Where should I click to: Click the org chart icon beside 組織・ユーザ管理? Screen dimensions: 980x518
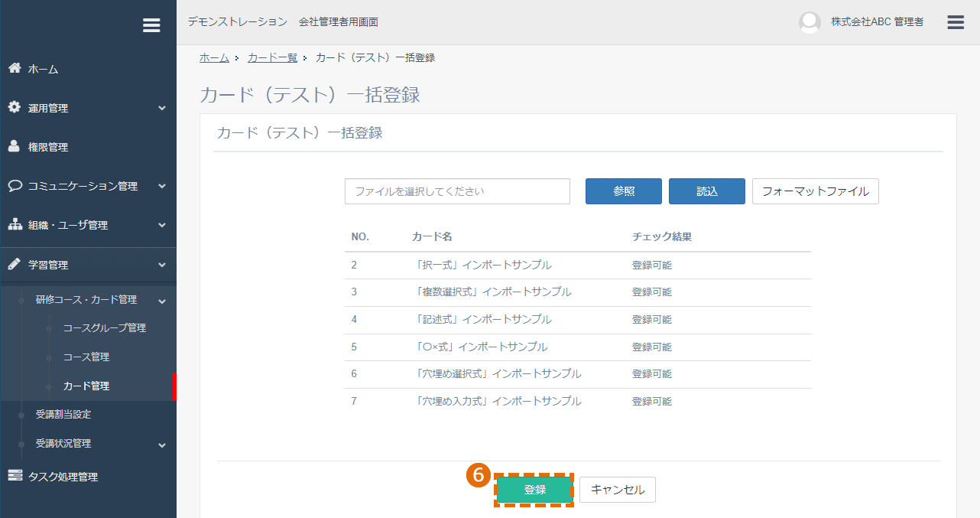click(x=15, y=224)
